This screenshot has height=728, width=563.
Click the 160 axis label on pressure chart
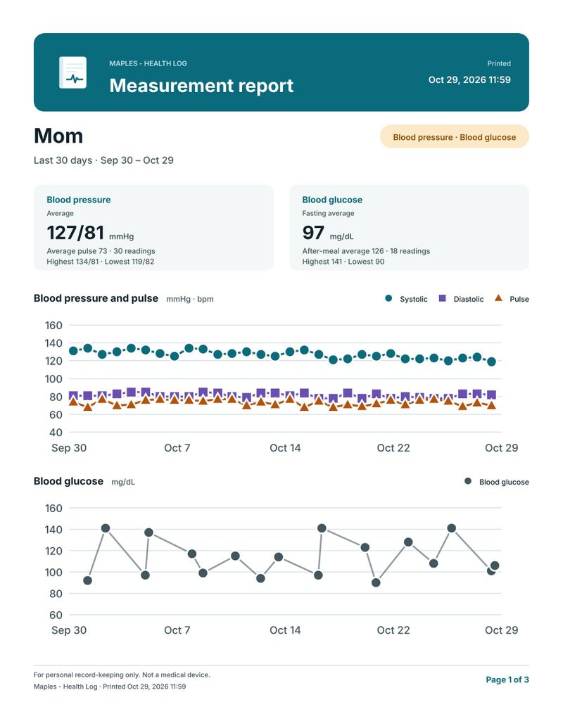click(x=53, y=326)
